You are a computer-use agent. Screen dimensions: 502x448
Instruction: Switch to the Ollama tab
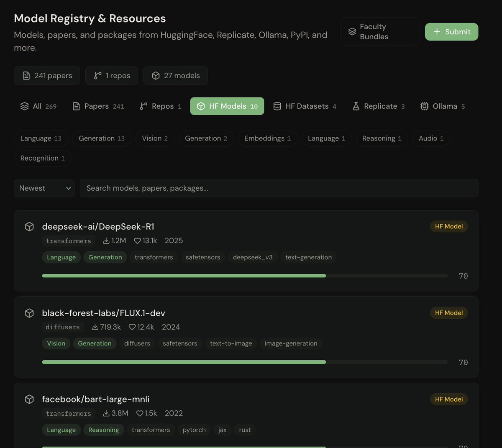(443, 106)
